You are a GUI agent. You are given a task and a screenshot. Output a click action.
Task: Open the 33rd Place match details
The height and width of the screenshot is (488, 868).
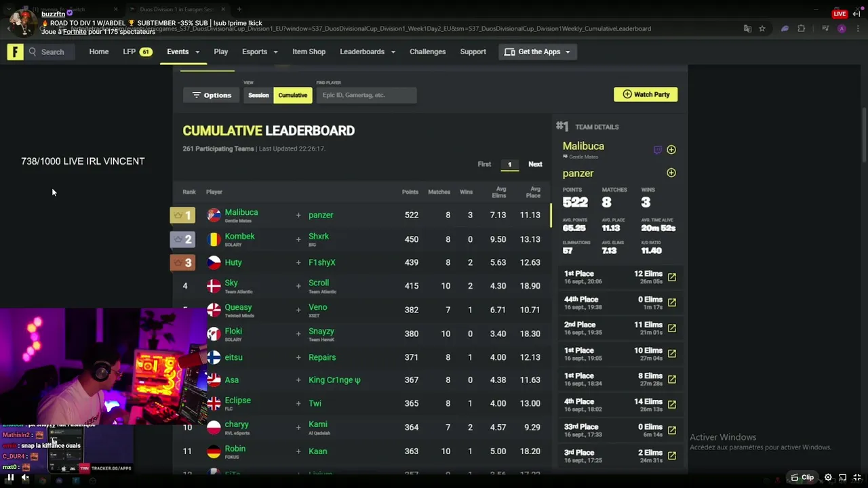click(671, 430)
